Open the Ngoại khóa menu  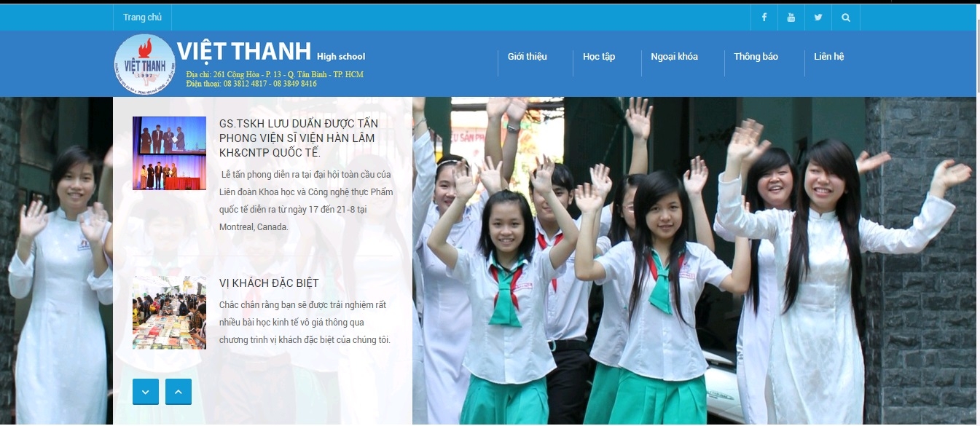[674, 57]
